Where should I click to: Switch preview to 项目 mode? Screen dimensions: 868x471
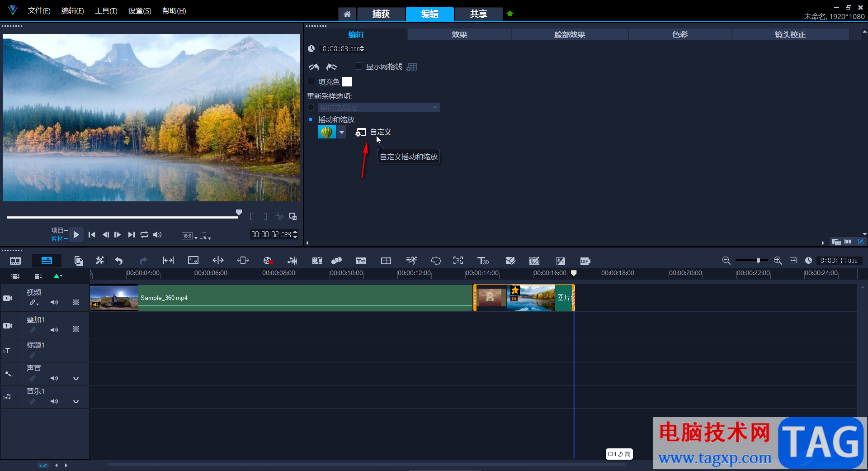58,230
